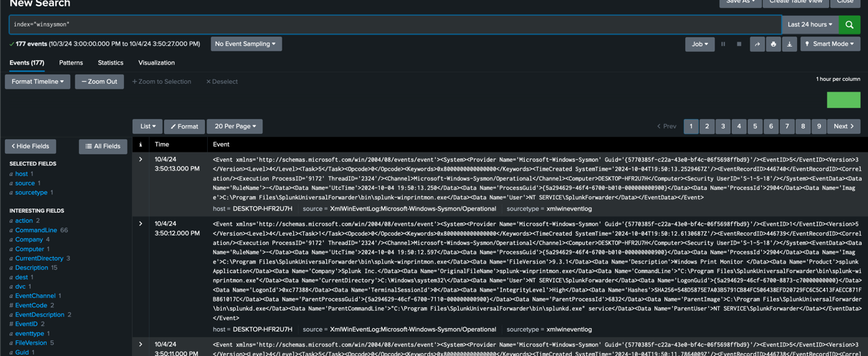Open the Format button for events
This screenshot has width=868, height=356.
(184, 126)
